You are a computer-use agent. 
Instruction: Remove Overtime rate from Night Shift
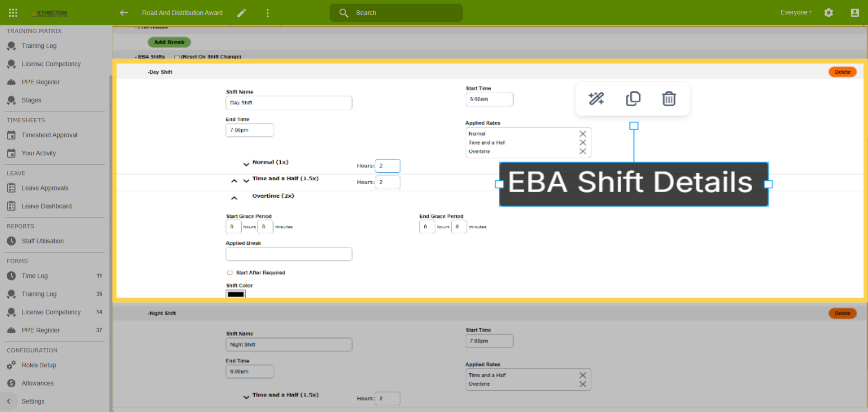coord(583,384)
